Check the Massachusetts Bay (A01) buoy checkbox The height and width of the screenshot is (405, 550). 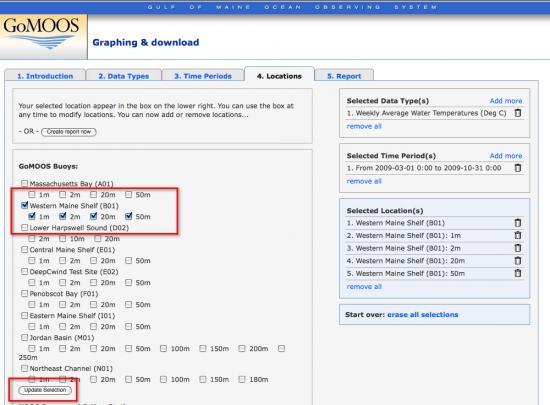(x=24, y=183)
